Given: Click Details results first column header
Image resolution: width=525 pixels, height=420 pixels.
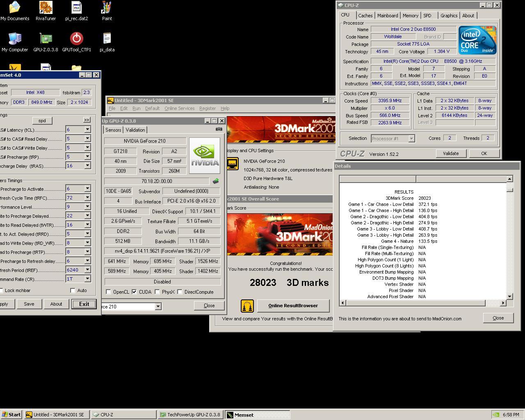Looking at the screenshot, I should pos(377,179).
